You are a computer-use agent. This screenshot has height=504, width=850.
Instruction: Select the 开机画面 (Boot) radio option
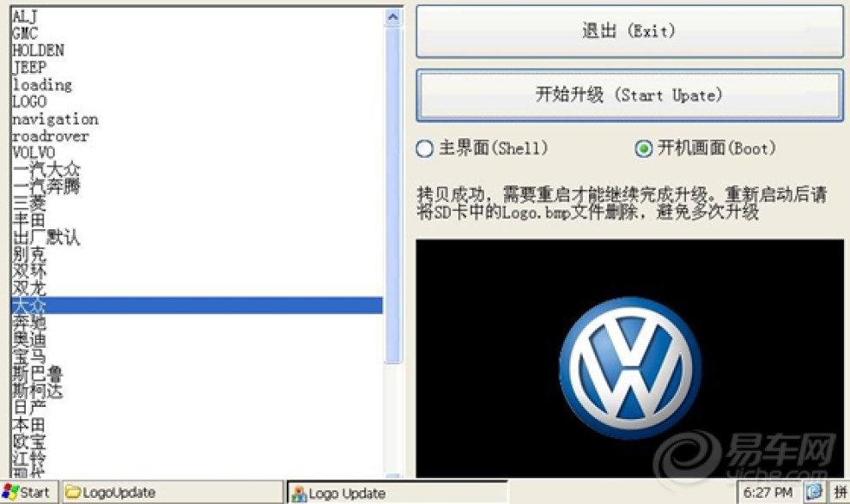tap(643, 149)
